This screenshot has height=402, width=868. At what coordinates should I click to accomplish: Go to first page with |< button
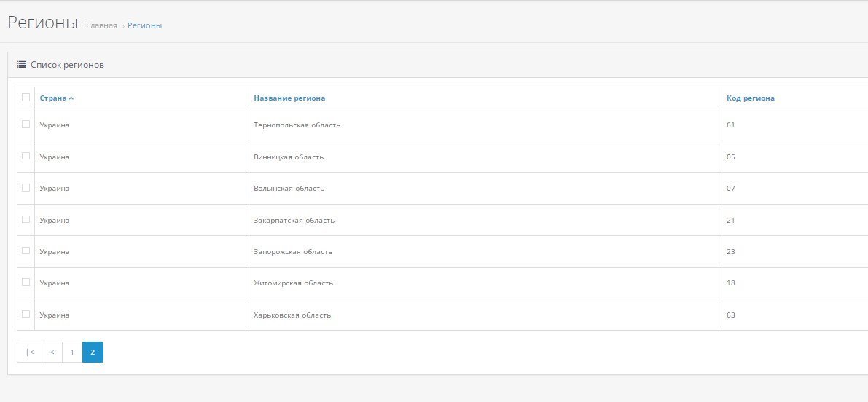pyautogui.click(x=29, y=352)
